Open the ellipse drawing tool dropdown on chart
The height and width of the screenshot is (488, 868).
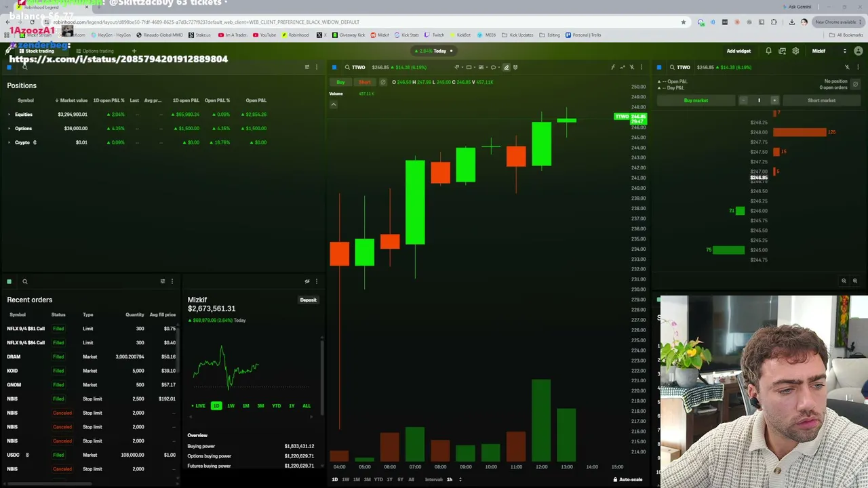pos(495,67)
